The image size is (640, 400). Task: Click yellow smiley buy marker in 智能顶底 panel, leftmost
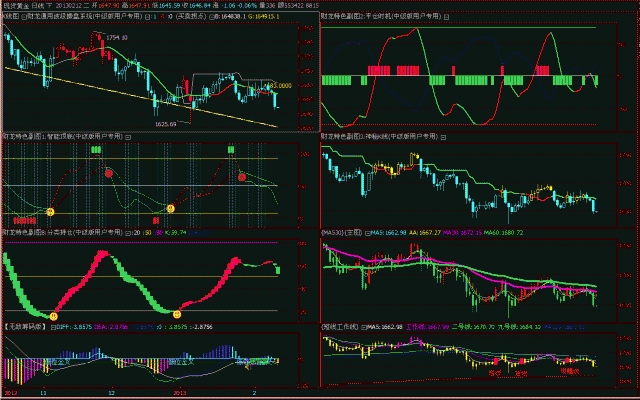[x=49, y=211]
